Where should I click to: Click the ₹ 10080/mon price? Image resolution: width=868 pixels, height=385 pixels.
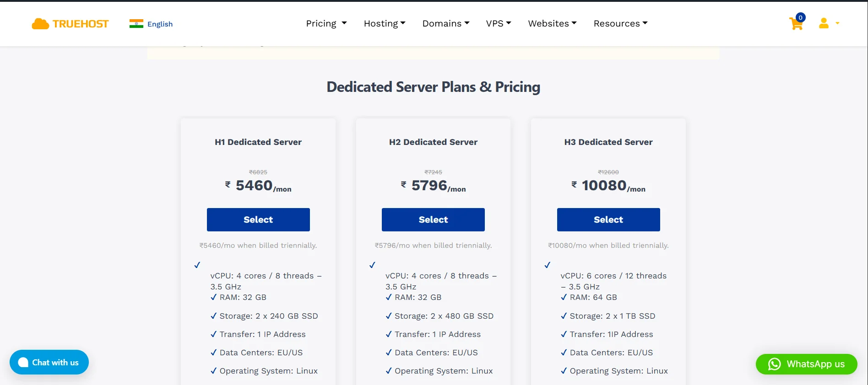[608, 186]
